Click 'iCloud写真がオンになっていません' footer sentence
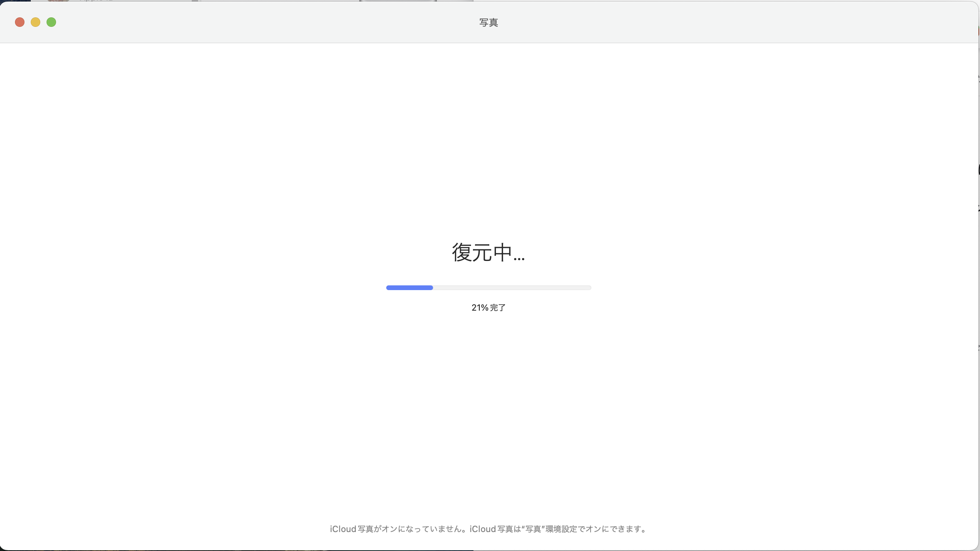The image size is (980, 551). click(398, 529)
